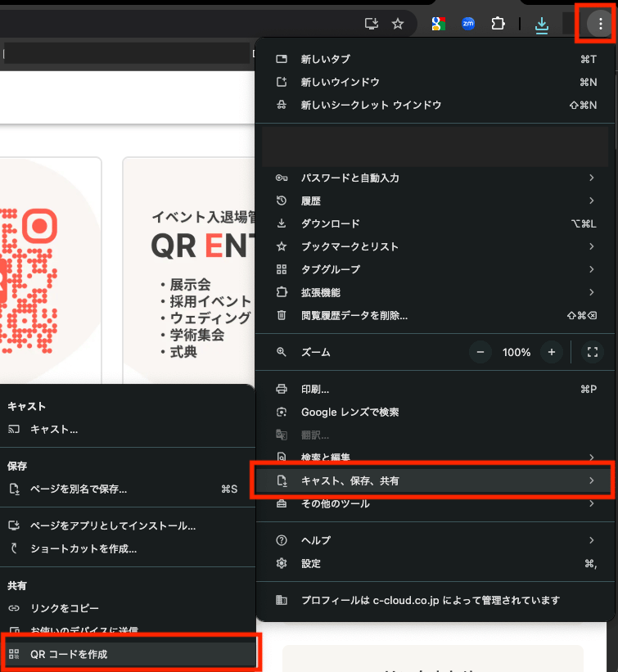Open the Chrome three-dot menu button
Image resolution: width=618 pixels, height=672 pixels.
[601, 24]
